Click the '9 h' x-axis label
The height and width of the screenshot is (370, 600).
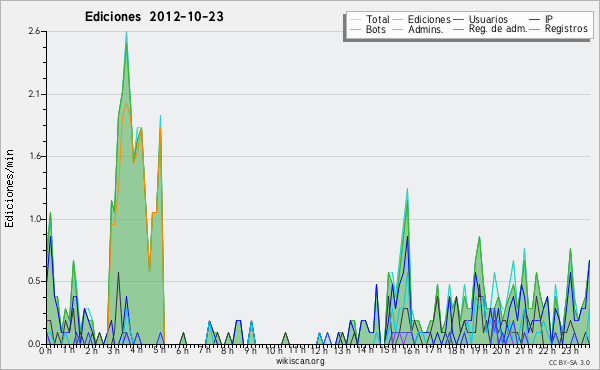(x=250, y=350)
